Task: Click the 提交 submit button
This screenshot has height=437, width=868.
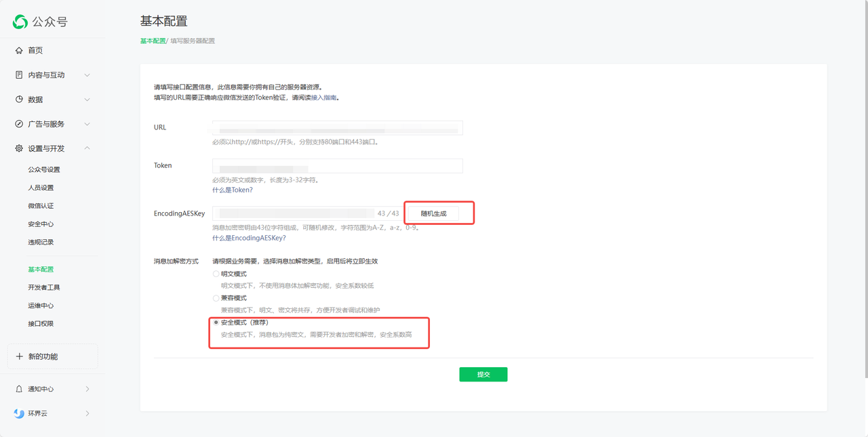Action: click(x=483, y=374)
